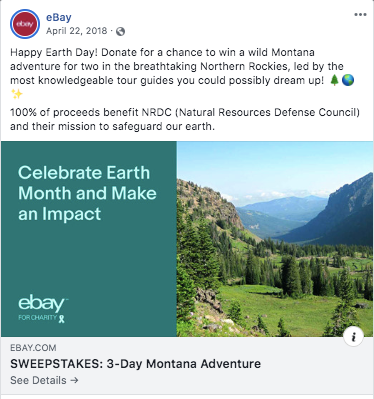Click the eBay profile picture avatar
The image size is (374, 399).
click(25, 24)
